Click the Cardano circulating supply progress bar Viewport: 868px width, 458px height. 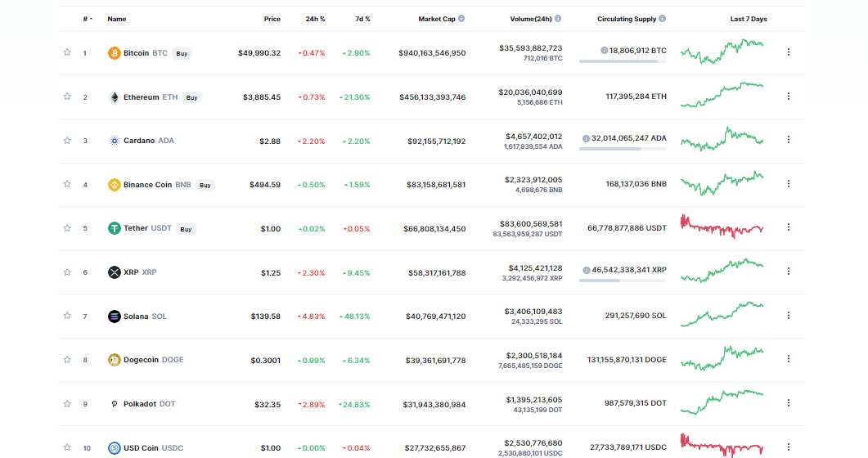[x=623, y=150]
